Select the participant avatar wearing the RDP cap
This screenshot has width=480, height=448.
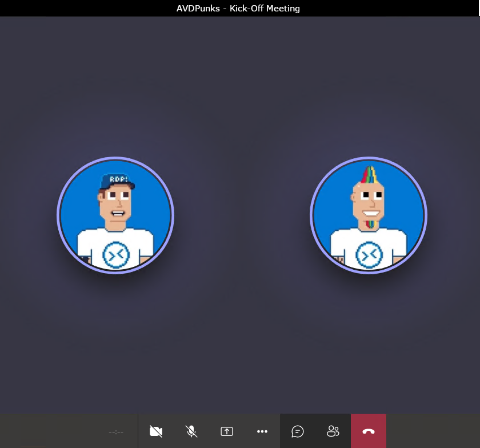point(115,215)
